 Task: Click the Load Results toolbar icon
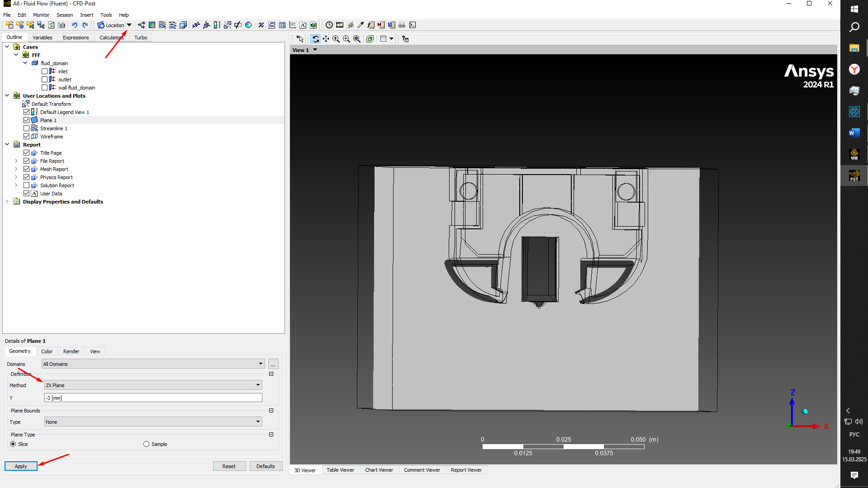pos(9,25)
